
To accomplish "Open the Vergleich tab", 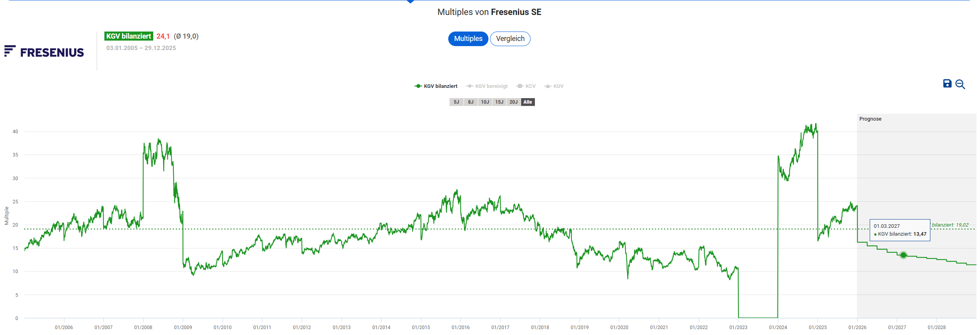I will pyautogui.click(x=510, y=39).
